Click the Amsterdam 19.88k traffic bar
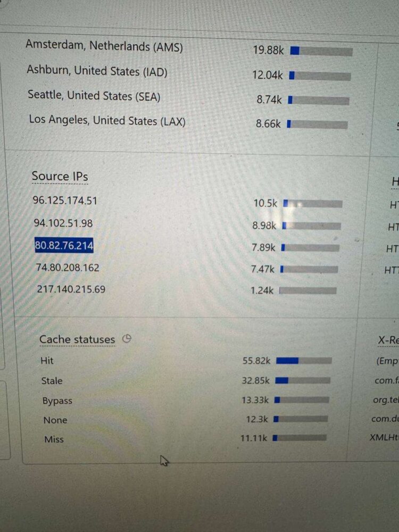Screen dimensions: 399x532 [x=321, y=51]
